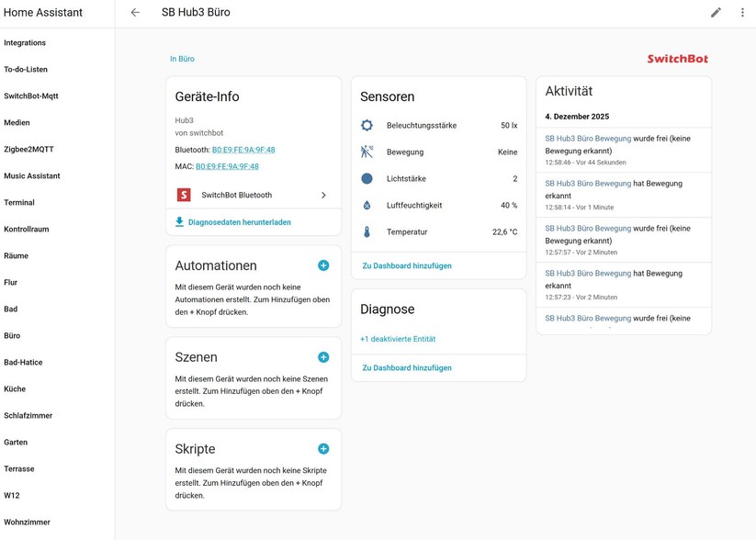Click the In Büro area link
This screenshot has height=540, width=756.
(x=182, y=58)
